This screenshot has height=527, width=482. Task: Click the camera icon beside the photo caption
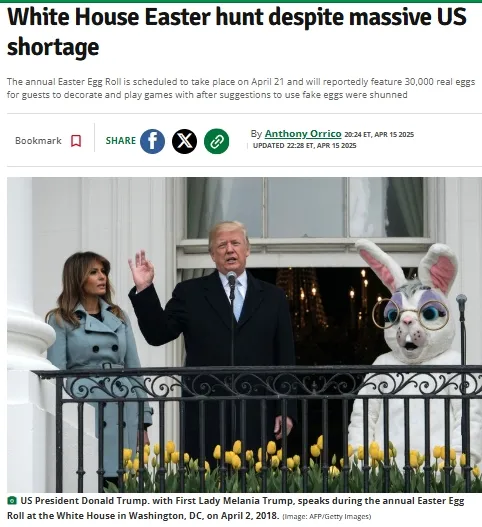12,500
